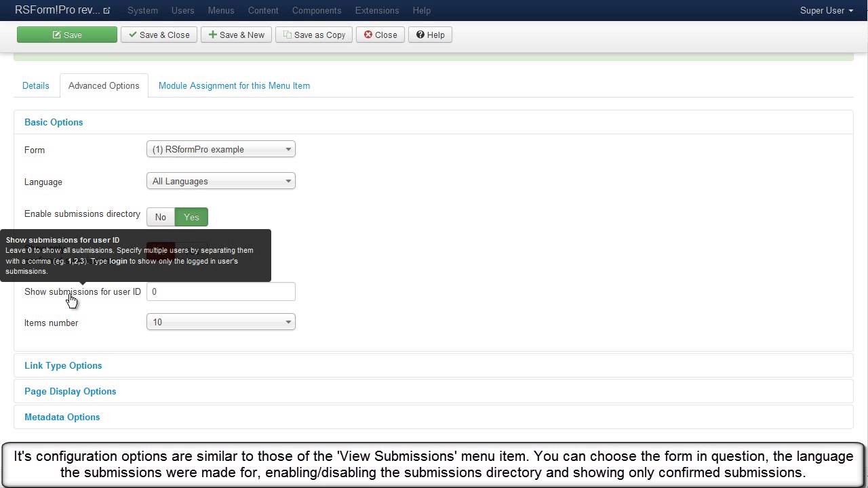Click the Items number label

(51, 323)
